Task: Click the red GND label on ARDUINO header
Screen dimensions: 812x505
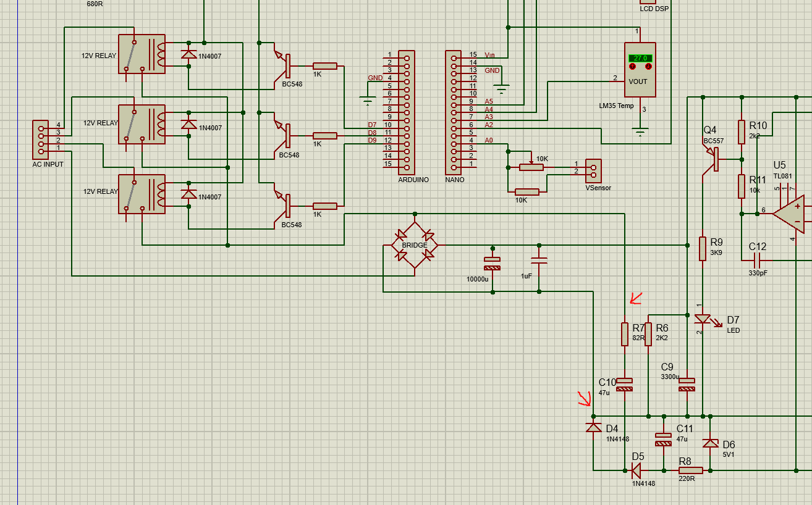Action: tap(375, 78)
